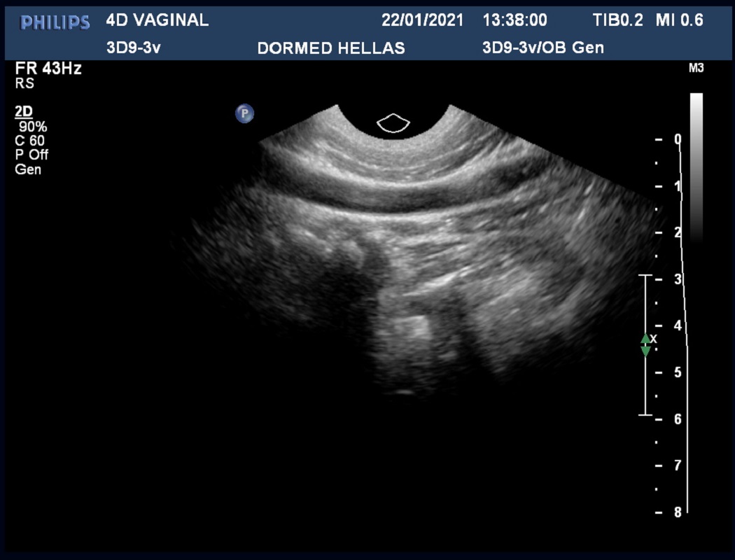Click the FR 43Hz frame rate readout

coord(48,69)
